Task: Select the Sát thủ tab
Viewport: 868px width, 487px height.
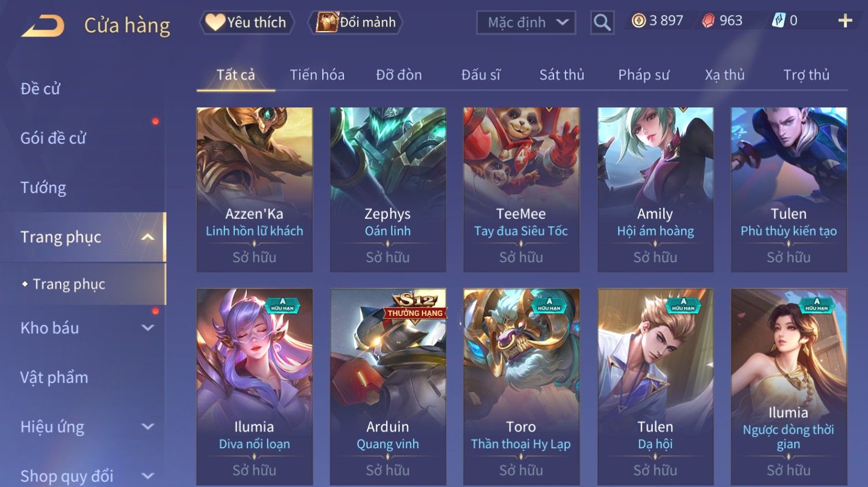Action: pos(562,75)
